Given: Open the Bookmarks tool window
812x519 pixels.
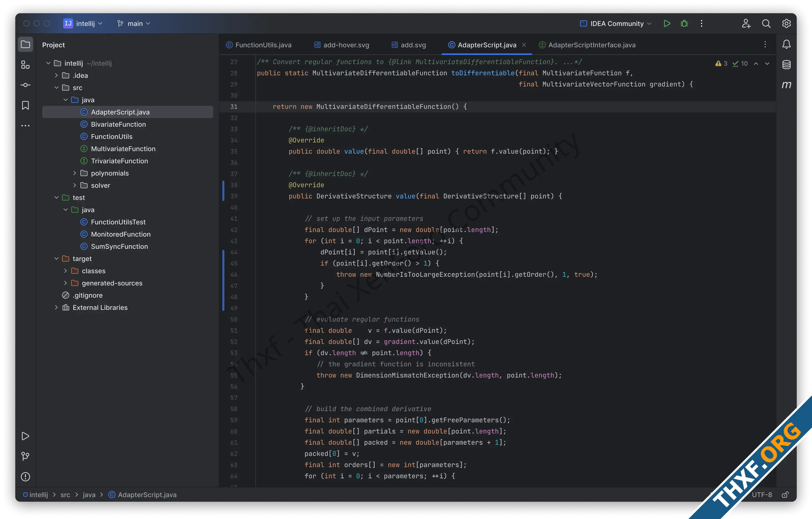Looking at the screenshot, I should coord(25,106).
